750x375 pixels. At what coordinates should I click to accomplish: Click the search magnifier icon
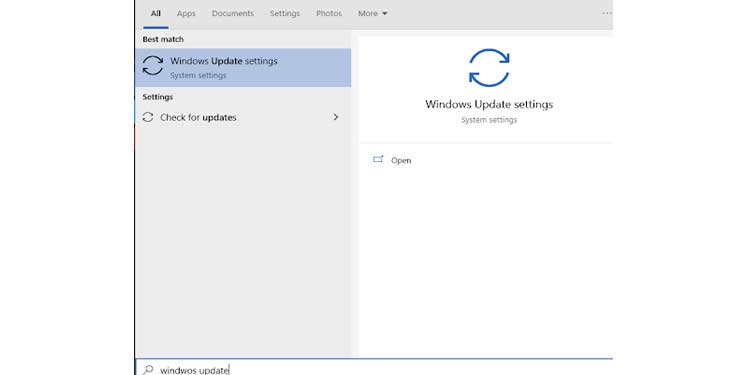point(148,369)
